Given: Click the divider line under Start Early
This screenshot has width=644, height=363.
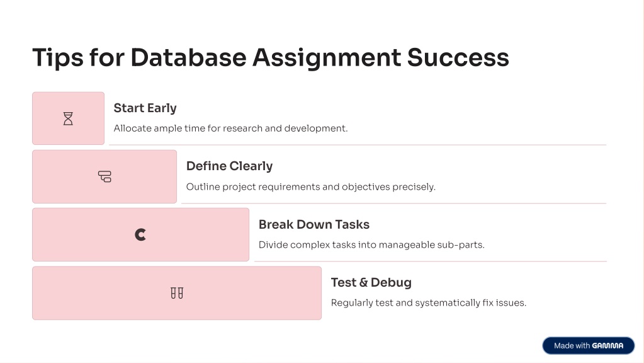Looking at the screenshot, I should point(358,145).
